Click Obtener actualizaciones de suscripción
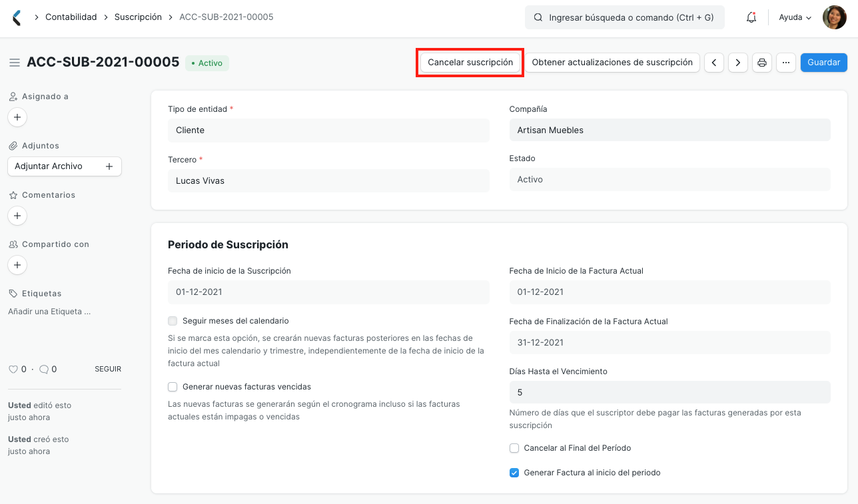The image size is (858, 504). click(x=612, y=63)
